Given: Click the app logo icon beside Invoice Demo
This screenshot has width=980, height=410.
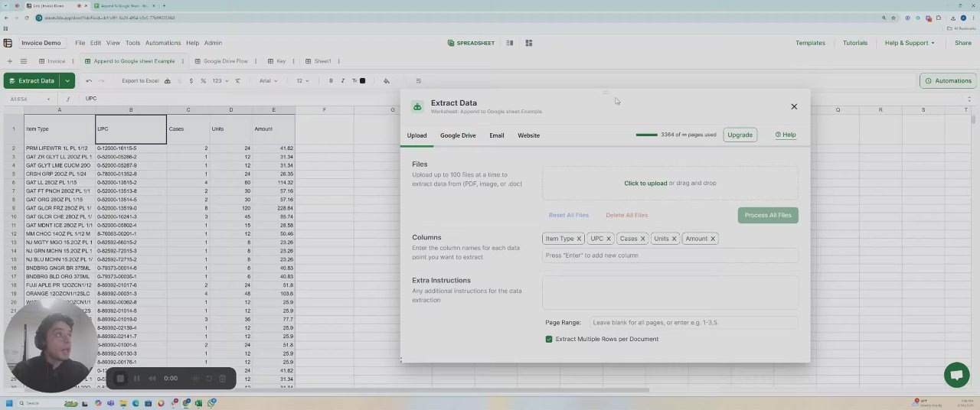Looking at the screenshot, I should point(8,43).
